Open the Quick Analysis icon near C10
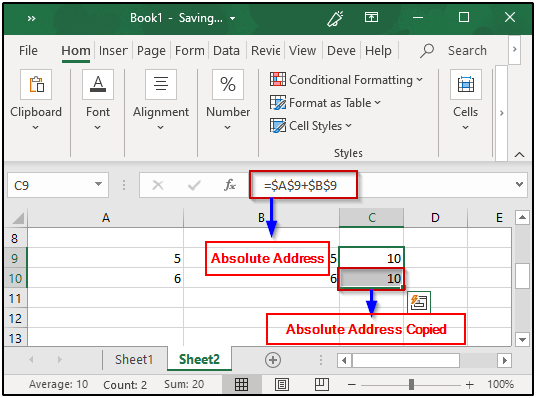Image resolution: width=536 pixels, height=398 pixels. pos(419,302)
